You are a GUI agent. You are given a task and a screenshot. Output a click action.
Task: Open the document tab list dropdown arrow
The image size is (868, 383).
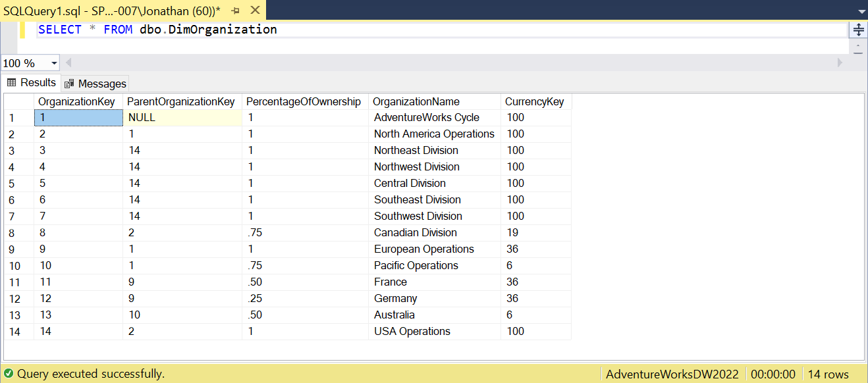[861, 11]
